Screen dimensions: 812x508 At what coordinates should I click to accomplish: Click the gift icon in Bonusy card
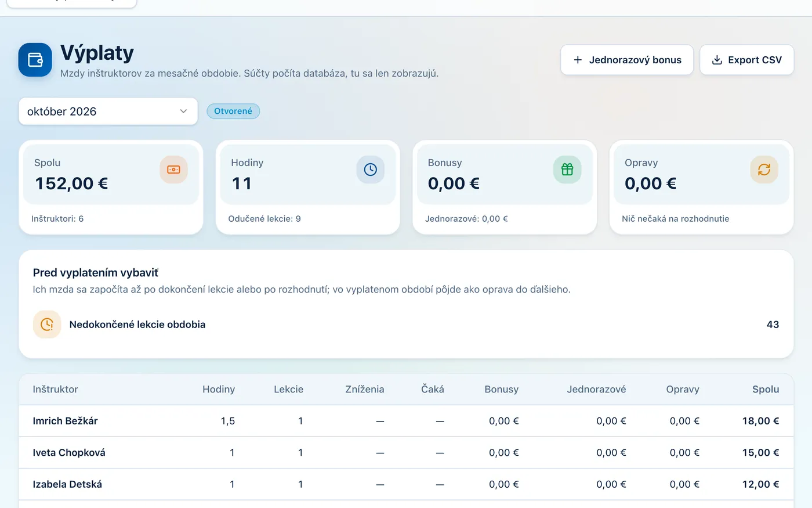(567, 170)
